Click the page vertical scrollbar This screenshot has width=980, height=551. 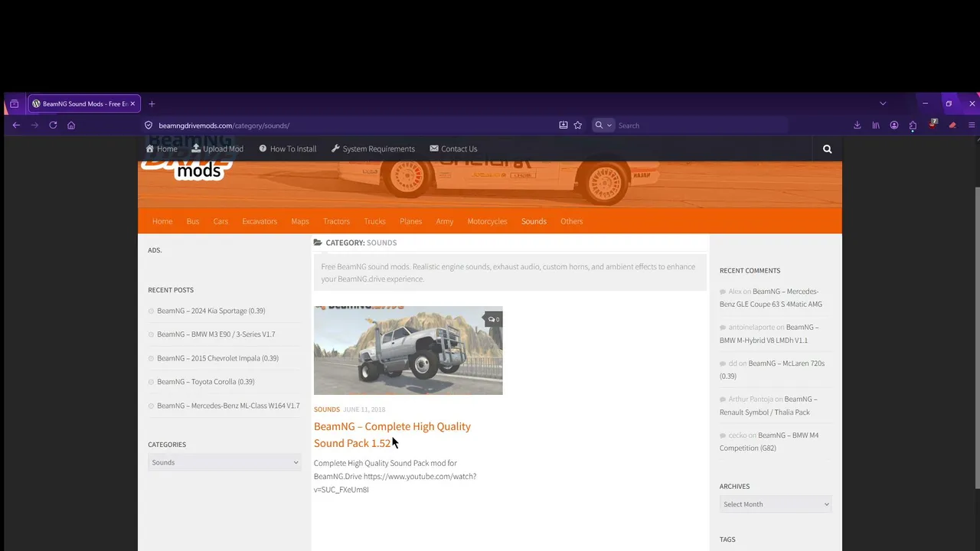click(977, 337)
